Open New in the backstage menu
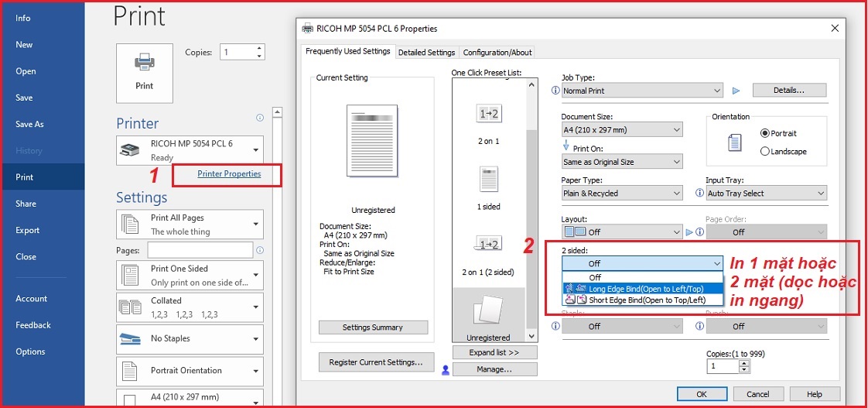 pyautogui.click(x=24, y=45)
